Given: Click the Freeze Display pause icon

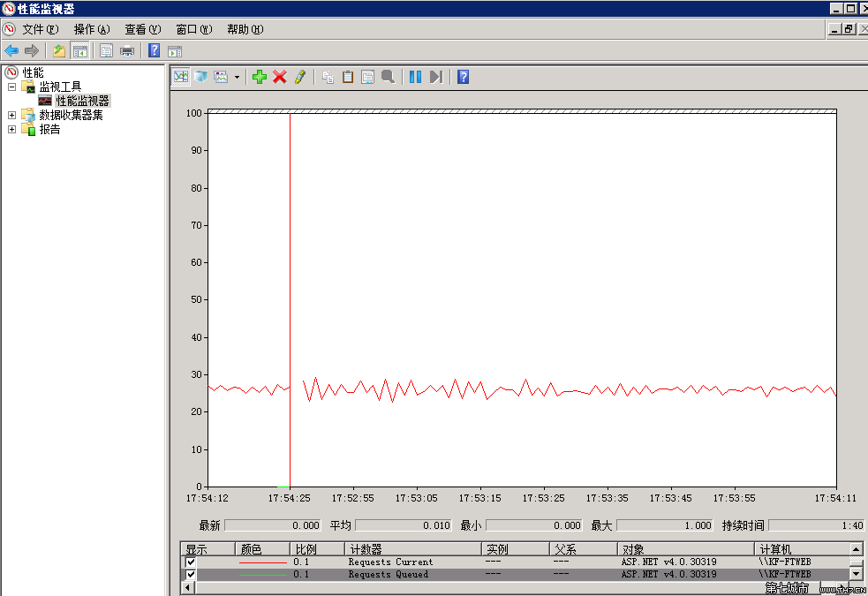Looking at the screenshot, I should pyautogui.click(x=415, y=77).
